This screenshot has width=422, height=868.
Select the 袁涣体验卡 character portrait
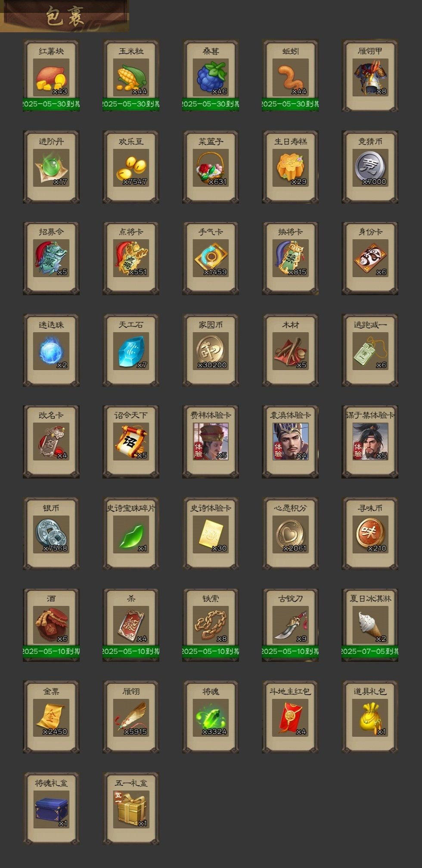tap(290, 442)
